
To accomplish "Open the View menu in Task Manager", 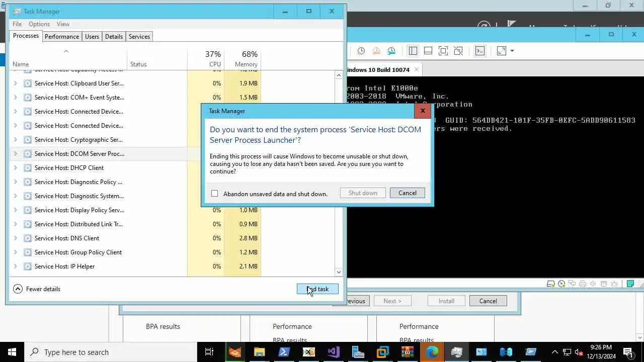I will pyautogui.click(x=63, y=24).
